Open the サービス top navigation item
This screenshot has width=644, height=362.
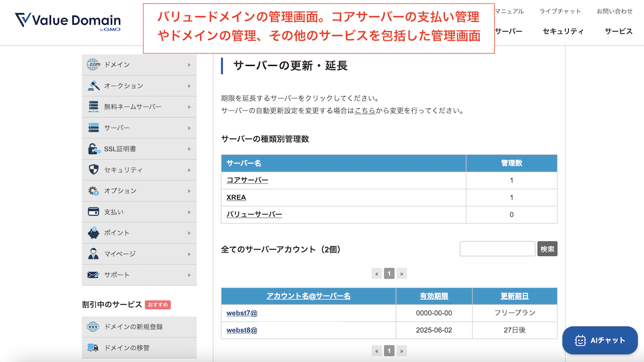[x=619, y=31]
